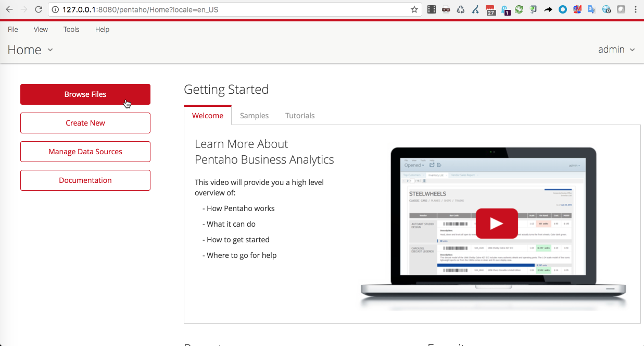Click the calendar extension showing 27

click(489, 9)
